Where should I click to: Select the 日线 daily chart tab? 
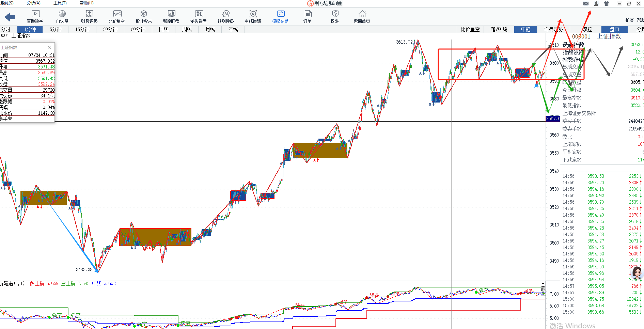click(x=164, y=29)
